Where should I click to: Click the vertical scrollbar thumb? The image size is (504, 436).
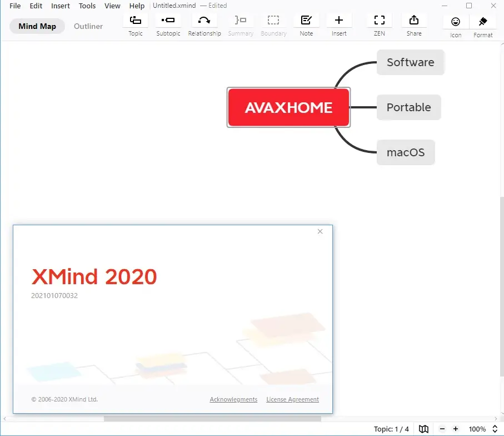502,286
